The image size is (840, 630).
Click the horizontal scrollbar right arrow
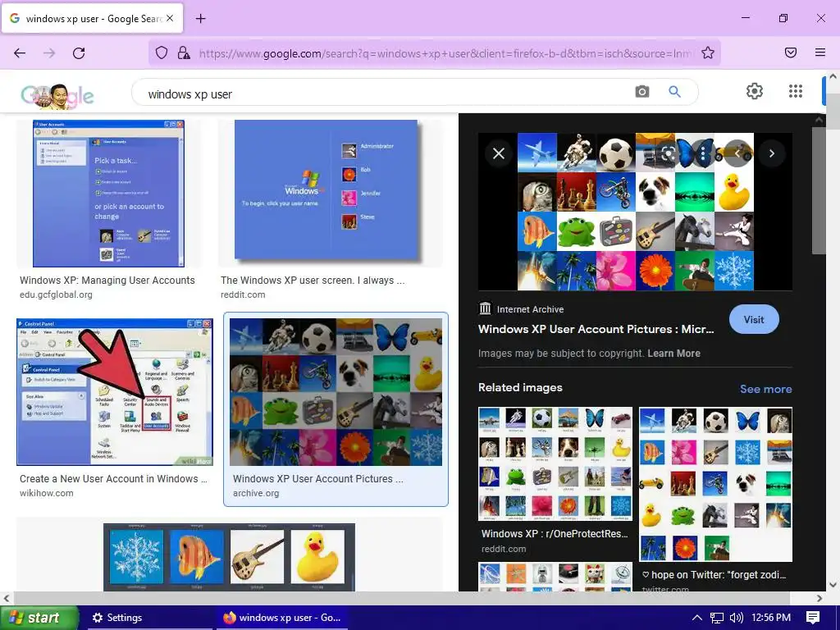pos(819,598)
